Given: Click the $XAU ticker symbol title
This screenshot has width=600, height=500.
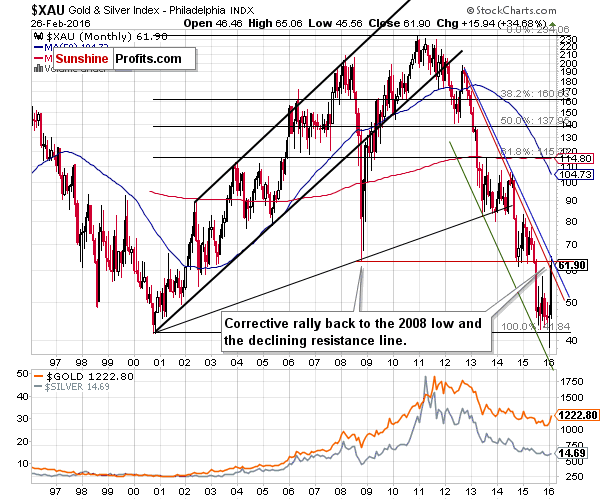Looking at the screenshot, I should [48, 9].
